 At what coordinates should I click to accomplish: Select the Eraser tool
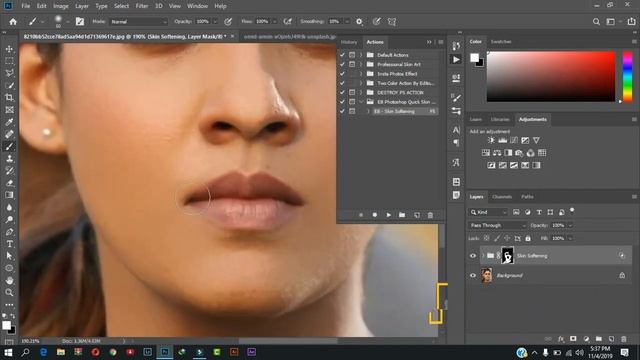click(x=9, y=183)
